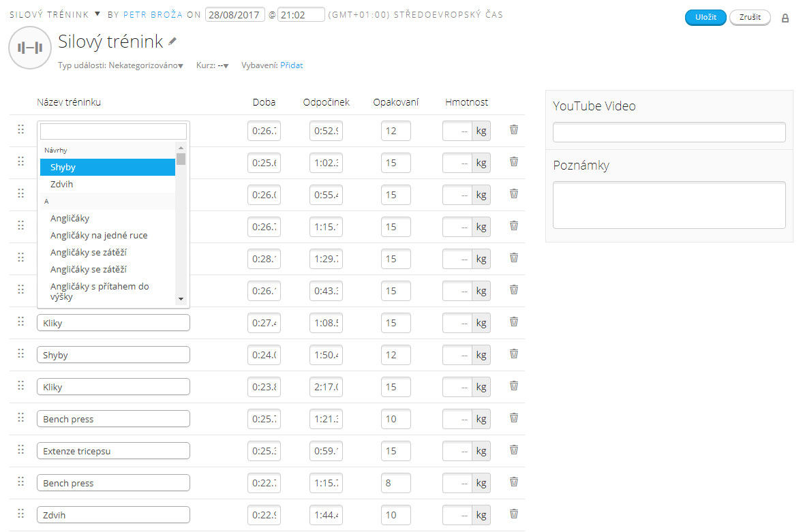Click trash icon in the Shyby row
Screen dimensions: 803x532
click(514, 354)
